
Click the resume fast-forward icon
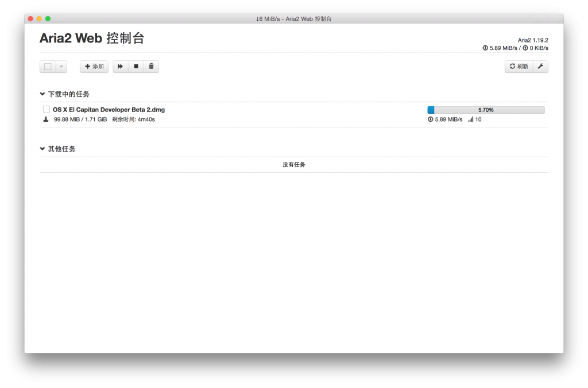pos(119,66)
